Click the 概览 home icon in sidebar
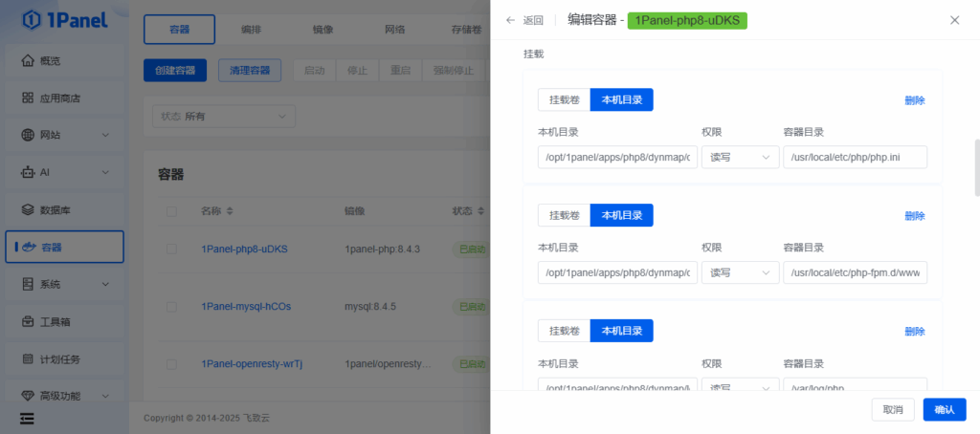Image resolution: width=980 pixels, height=434 pixels. click(28, 61)
